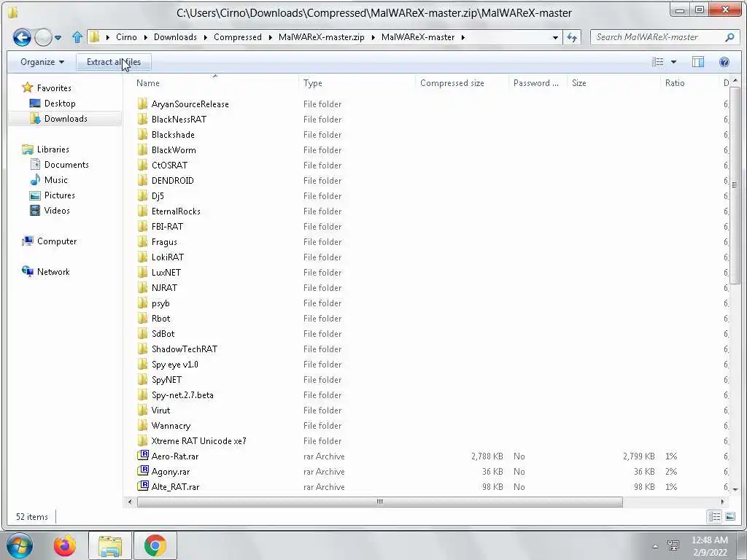747x560 pixels.
Task: Click the vertical scrollbar down arrow
Action: coord(735,489)
